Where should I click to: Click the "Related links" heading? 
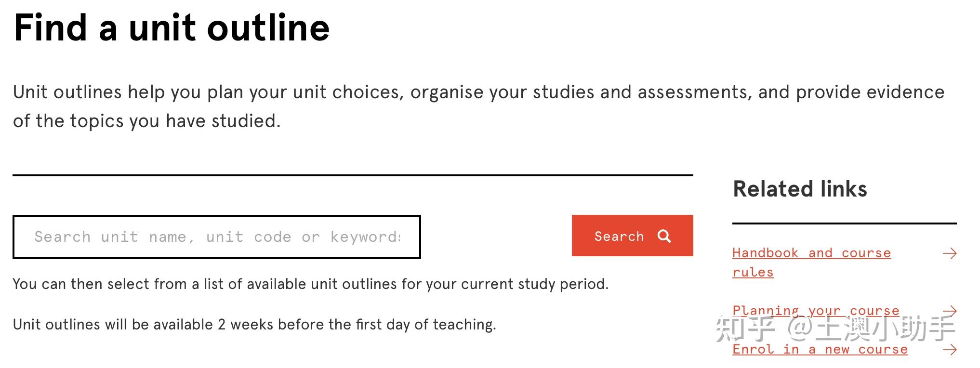pyautogui.click(x=800, y=189)
